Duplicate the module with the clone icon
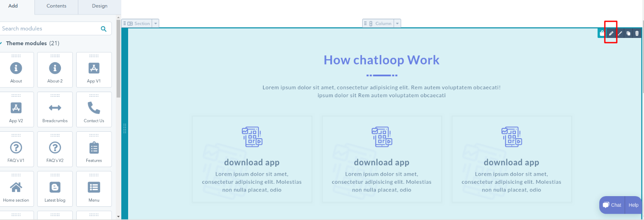The image size is (644, 220). point(629,33)
